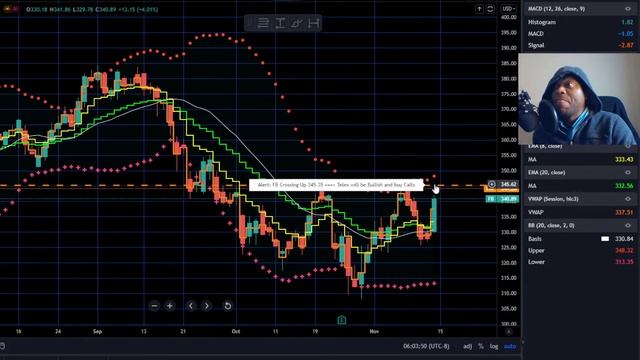Zoom out the chart with minus button

tap(154, 306)
